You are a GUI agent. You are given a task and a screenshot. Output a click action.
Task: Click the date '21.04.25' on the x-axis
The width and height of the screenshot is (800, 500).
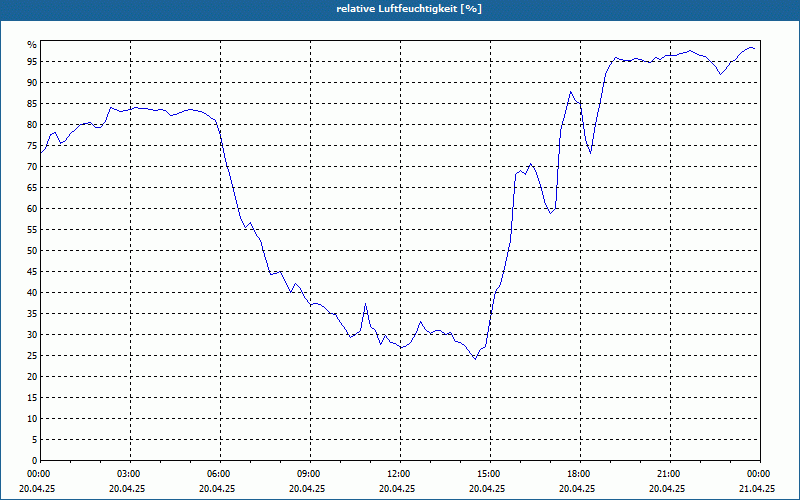pyautogui.click(x=758, y=488)
